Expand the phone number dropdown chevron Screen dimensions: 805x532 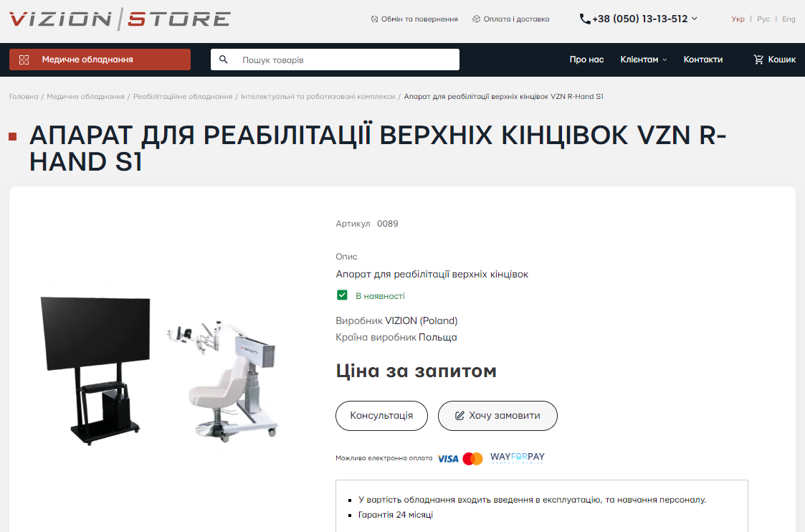click(695, 19)
